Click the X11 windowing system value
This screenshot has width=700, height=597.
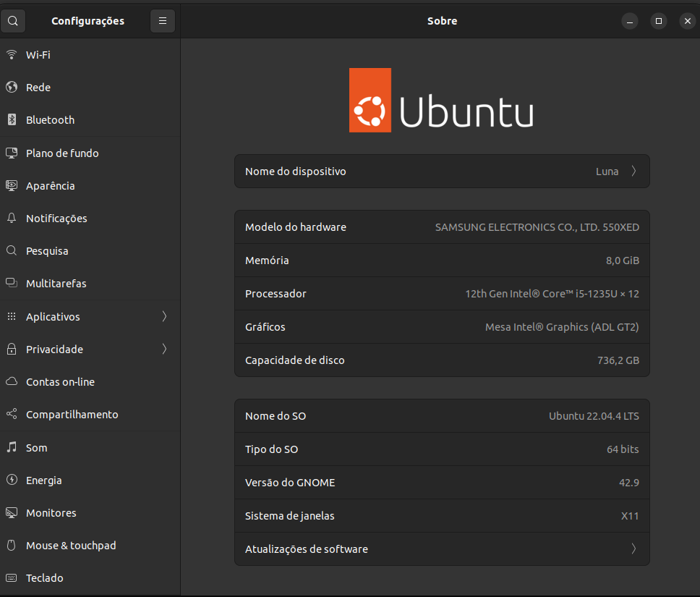point(630,516)
